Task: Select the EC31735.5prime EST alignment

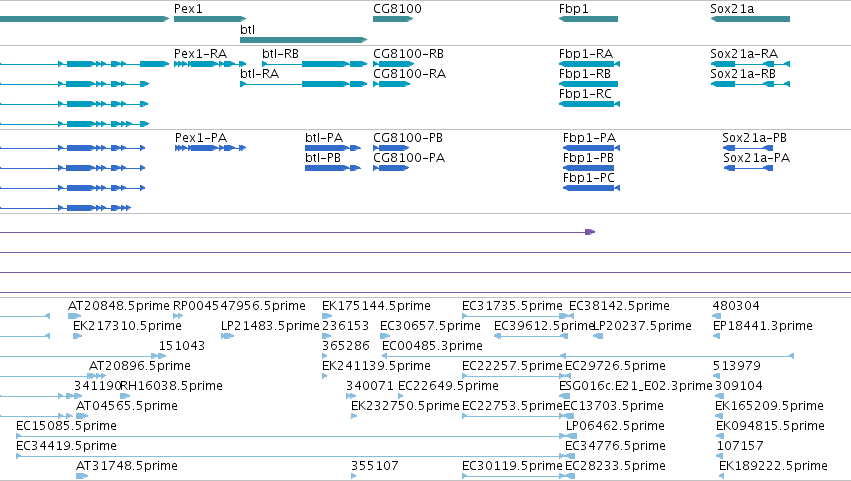Action: click(x=515, y=316)
